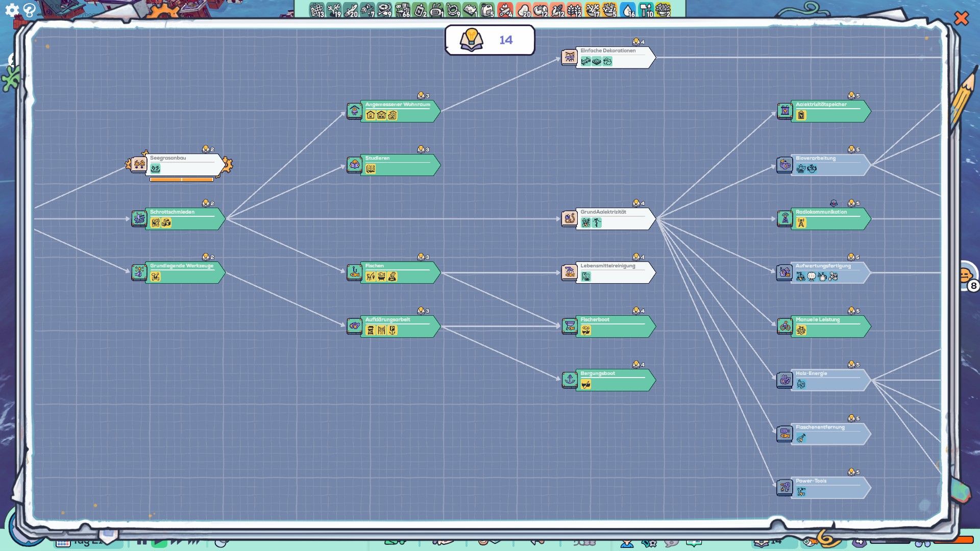Click the Studieren node book icon

point(354,164)
